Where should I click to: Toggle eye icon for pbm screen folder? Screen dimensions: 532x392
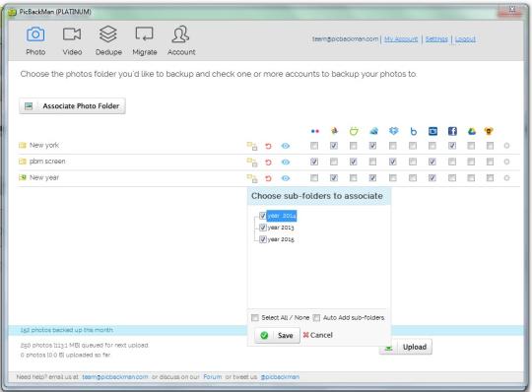pyautogui.click(x=286, y=163)
